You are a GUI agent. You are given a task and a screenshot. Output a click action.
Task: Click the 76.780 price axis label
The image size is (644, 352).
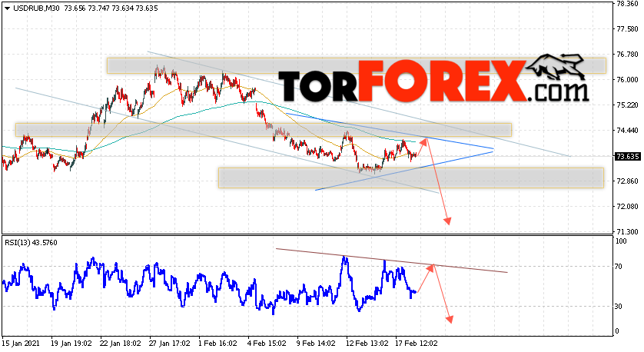coord(627,55)
